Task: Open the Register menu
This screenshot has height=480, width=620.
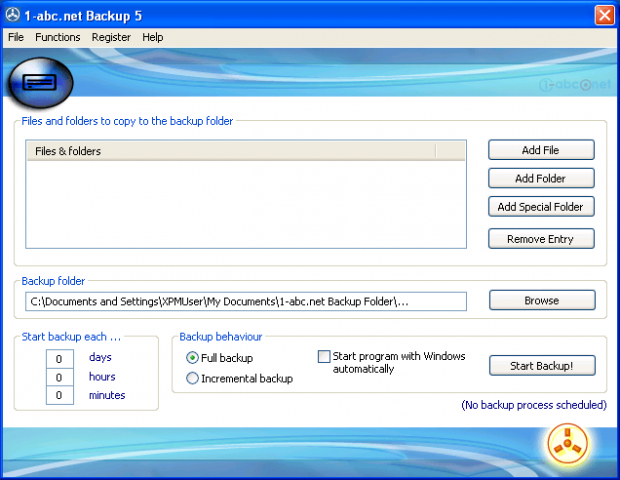Action: click(x=111, y=37)
